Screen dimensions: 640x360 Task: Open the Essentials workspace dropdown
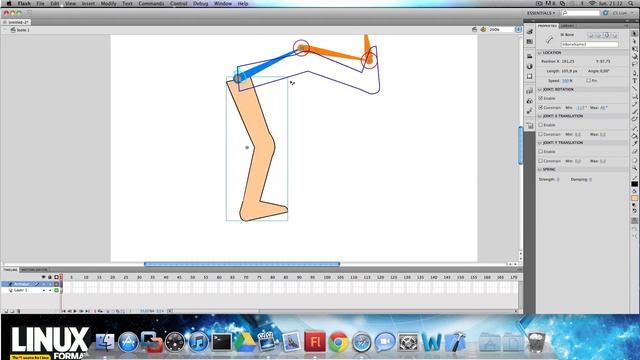(x=541, y=13)
